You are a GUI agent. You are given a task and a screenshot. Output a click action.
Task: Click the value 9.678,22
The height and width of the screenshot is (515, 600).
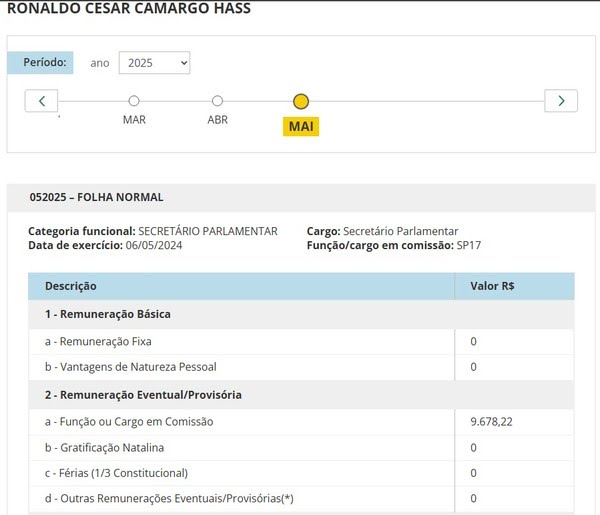pyautogui.click(x=491, y=422)
